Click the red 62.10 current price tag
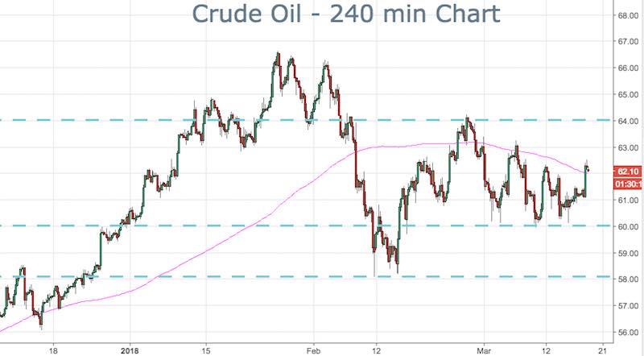This screenshot has height=356, width=644. (x=625, y=171)
